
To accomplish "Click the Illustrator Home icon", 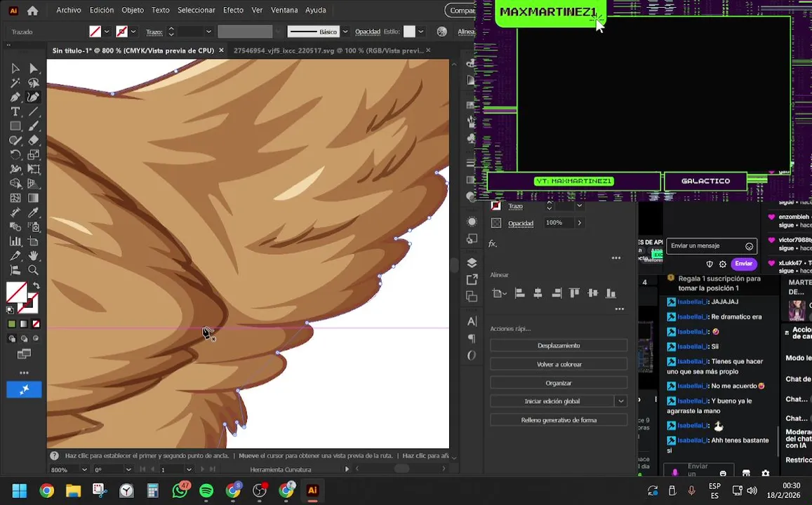I will point(32,11).
